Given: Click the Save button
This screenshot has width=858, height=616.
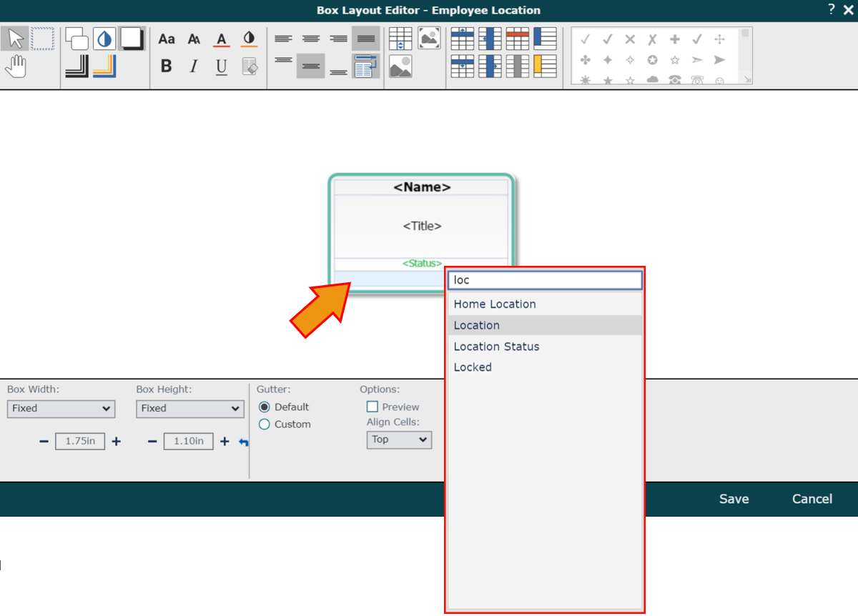Looking at the screenshot, I should [x=734, y=499].
